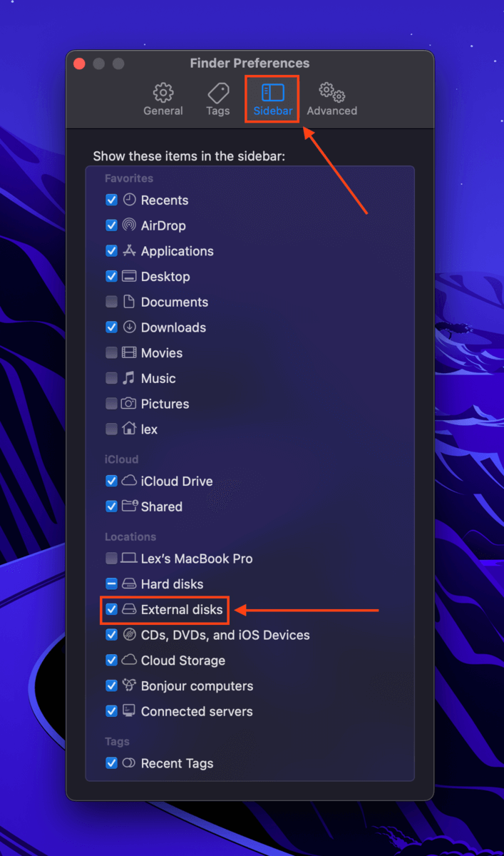Viewport: 504px width, 856px height.
Task: Uncheck the iCloud Drive checkbox
Action: coord(111,481)
